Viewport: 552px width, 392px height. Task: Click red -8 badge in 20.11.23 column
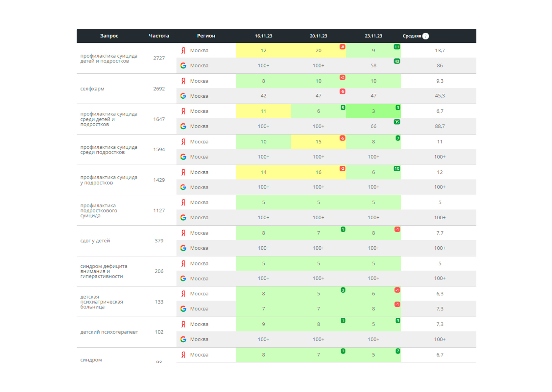[342, 47]
